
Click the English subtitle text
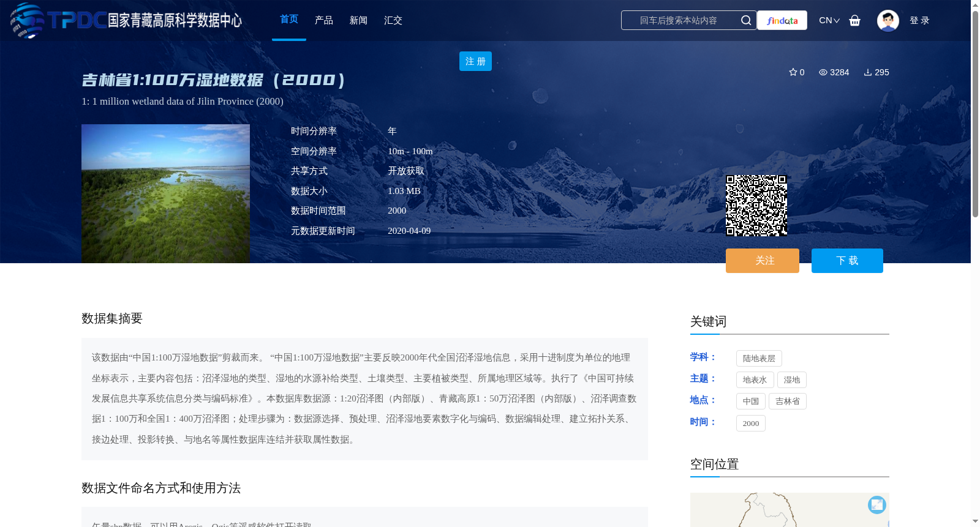183,102
